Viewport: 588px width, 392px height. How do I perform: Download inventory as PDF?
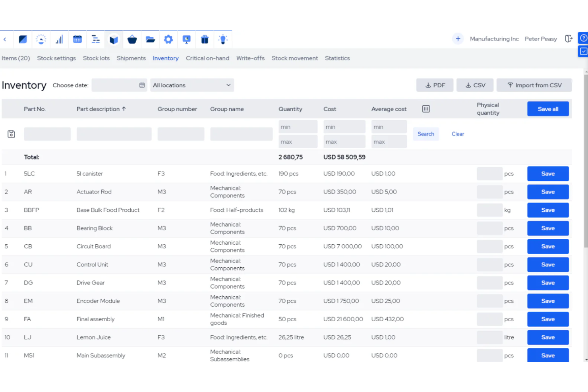[x=435, y=85]
